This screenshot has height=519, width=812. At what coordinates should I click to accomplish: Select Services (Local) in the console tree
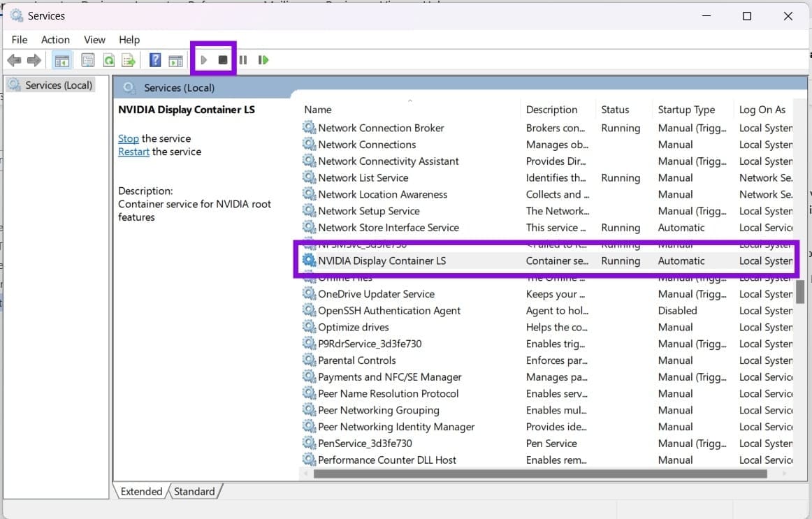[51, 85]
